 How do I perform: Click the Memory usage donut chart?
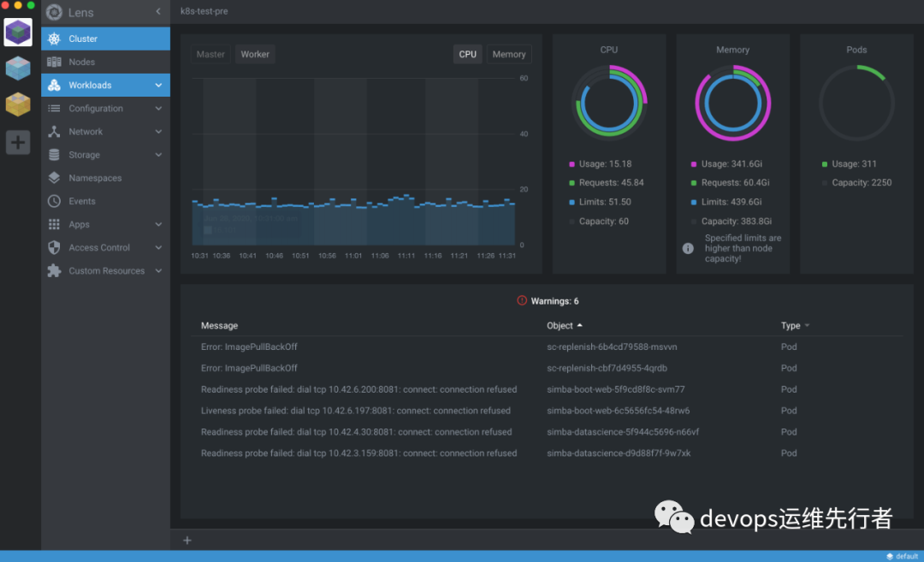[733, 104]
